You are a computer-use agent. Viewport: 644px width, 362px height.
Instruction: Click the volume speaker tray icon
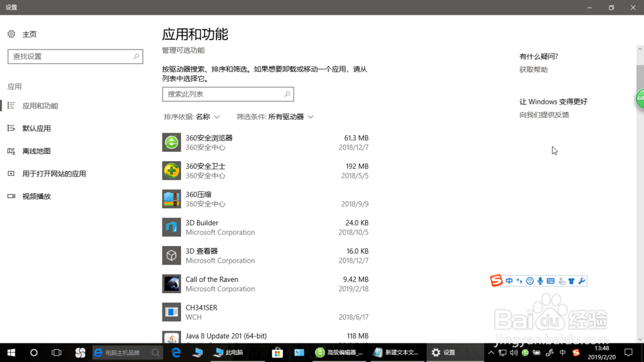[x=514, y=352]
